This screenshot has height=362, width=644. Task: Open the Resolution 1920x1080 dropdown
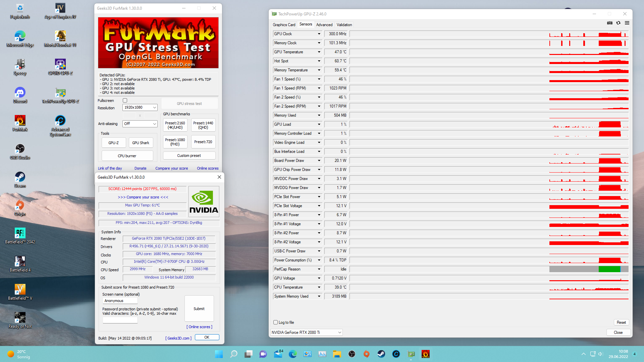140,108
